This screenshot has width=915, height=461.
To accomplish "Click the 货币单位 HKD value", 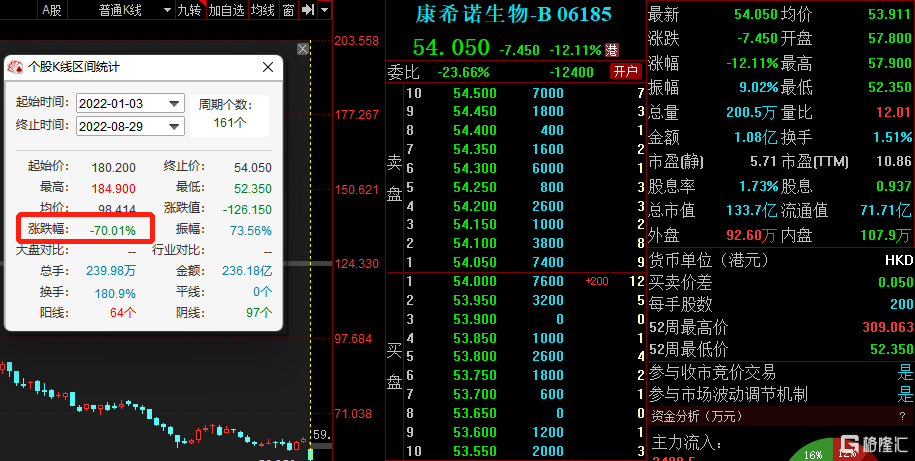I will (x=899, y=260).
